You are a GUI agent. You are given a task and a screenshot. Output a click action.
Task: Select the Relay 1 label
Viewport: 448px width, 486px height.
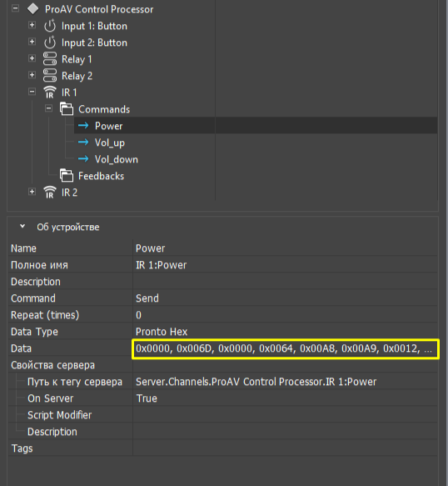pyautogui.click(x=77, y=59)
